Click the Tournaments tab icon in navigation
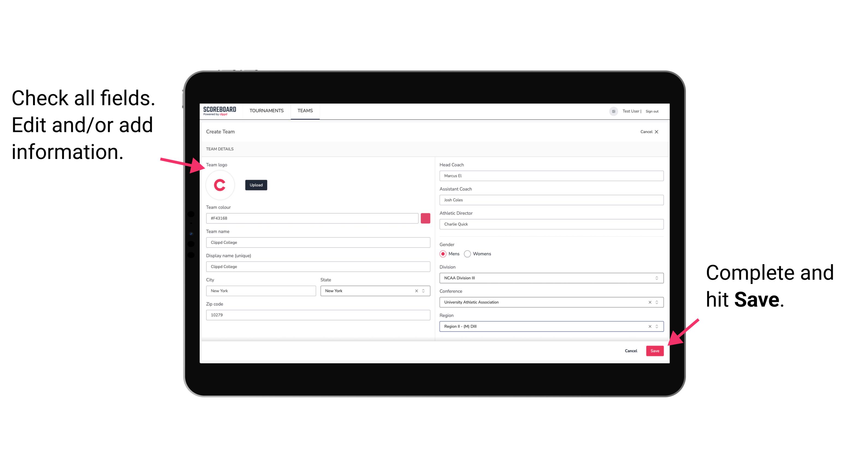868x467 pixels. click(x=267, y=110)
